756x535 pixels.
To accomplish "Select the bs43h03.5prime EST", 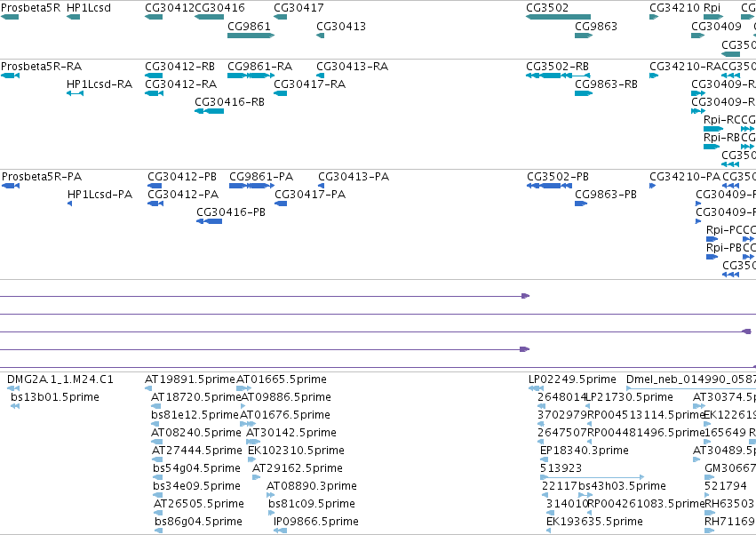I will coord(585,495).
